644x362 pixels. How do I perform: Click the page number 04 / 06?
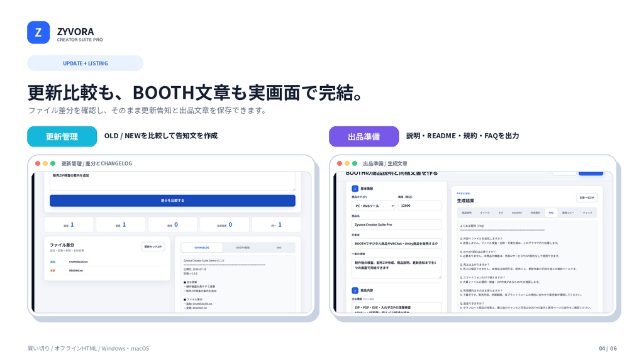click(608, 348)
